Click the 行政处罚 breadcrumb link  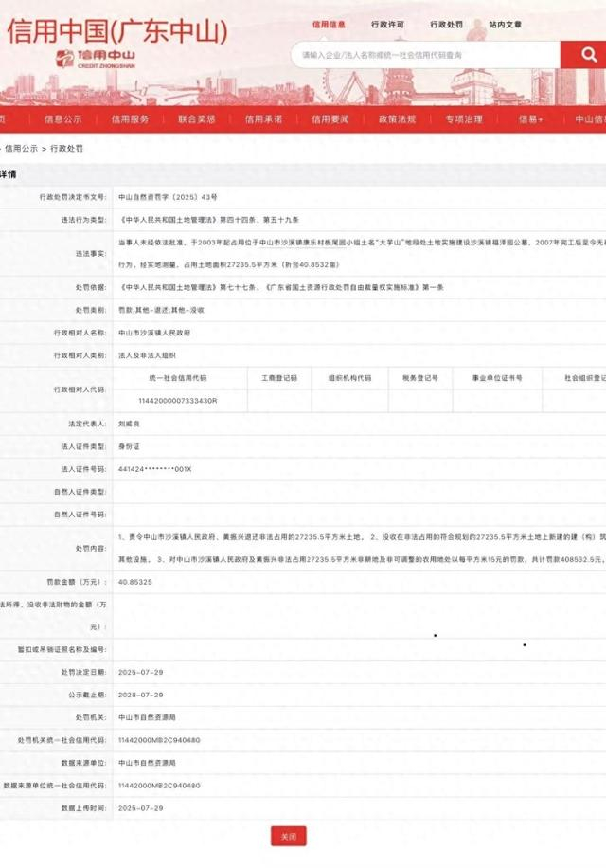pyautogui.click(x=67, y=149)
